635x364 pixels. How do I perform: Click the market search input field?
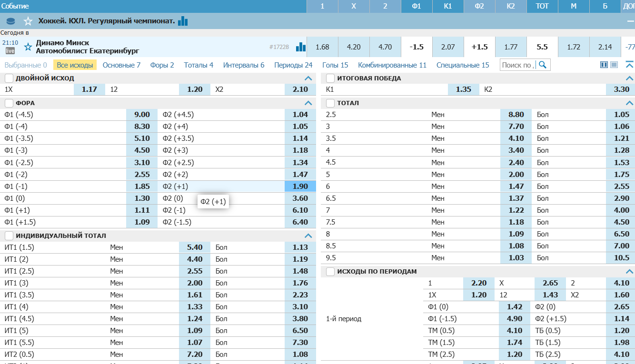518,65
